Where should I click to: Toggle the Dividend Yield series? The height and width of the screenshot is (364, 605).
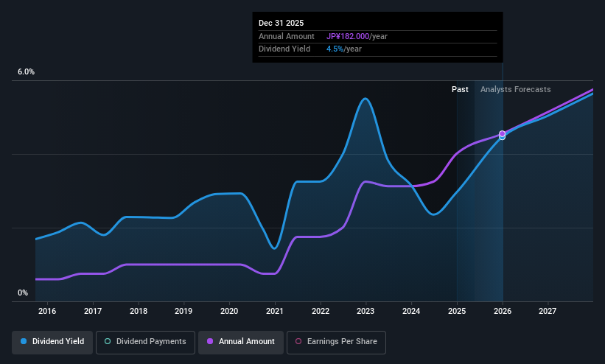[52, 342]
